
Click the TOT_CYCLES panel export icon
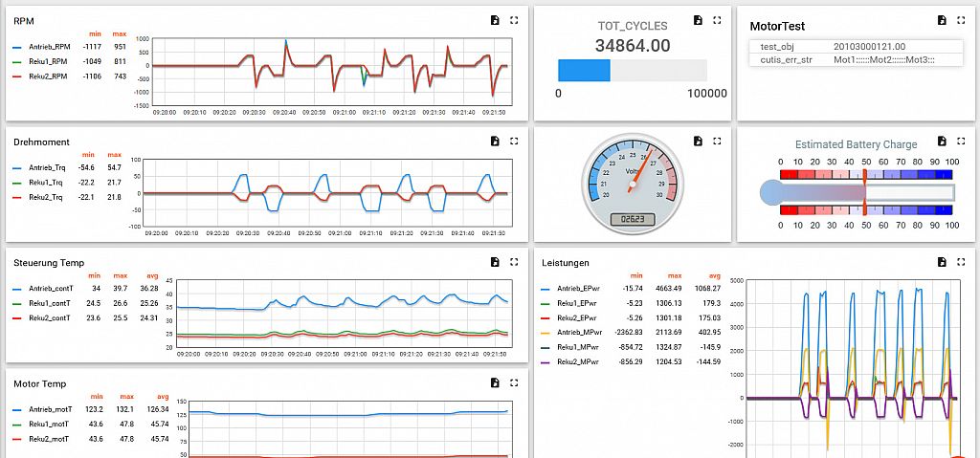coord(698,20)
